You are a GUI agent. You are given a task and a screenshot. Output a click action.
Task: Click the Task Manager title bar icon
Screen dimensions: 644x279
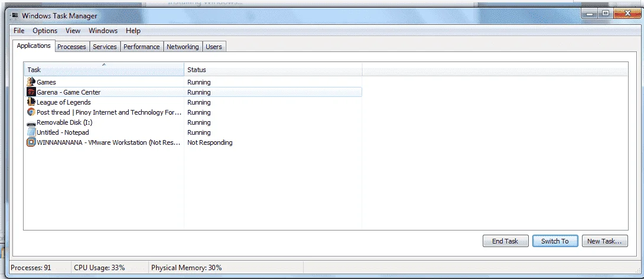click(15, 15)
